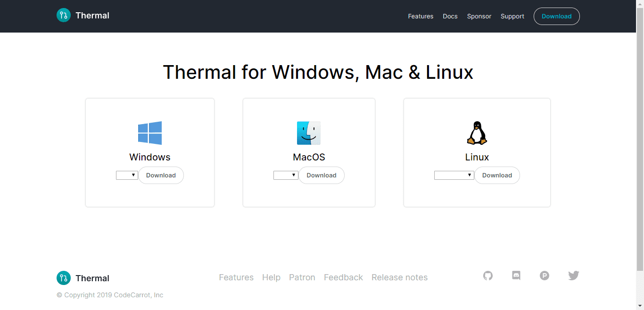Open the footer Feedback link
This screenshot has height=310, width=644.
tap(343, 277)
